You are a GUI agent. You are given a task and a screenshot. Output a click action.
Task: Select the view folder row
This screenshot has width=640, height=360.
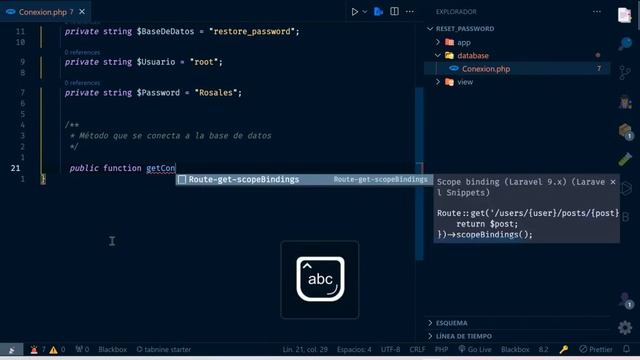tap(517, 82)
